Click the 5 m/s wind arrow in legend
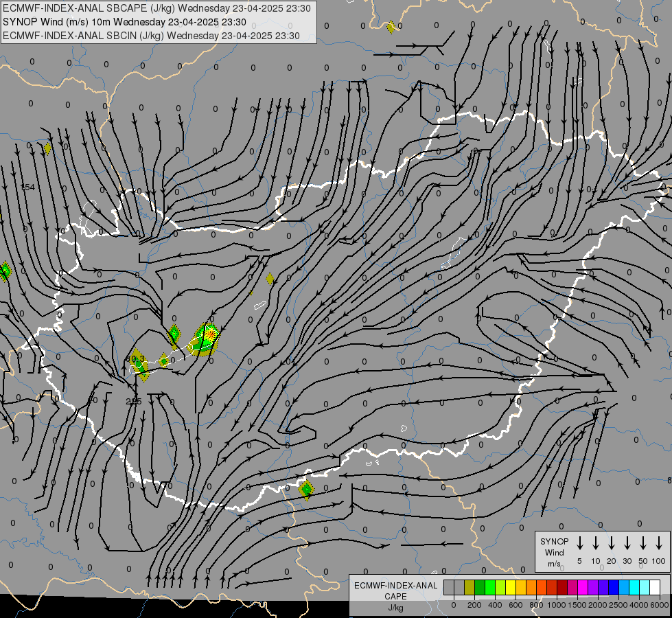Screen dimensions: 672x618 579,543
